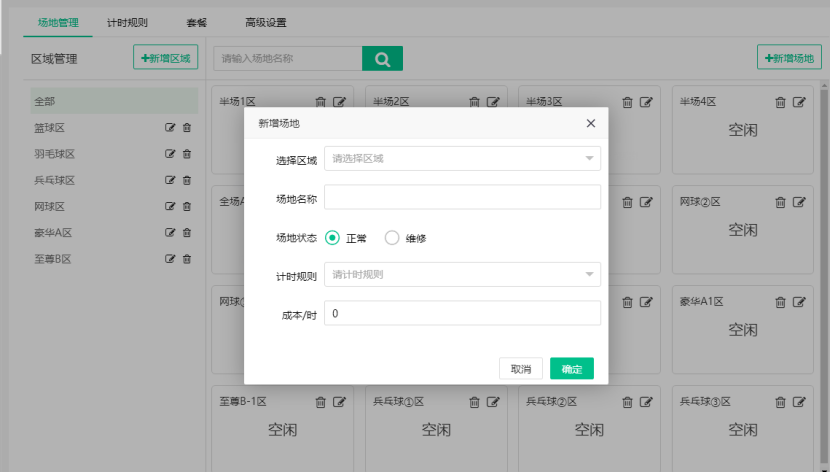
Task: Delete the 至尊B区 area
Action: (187, 259)
